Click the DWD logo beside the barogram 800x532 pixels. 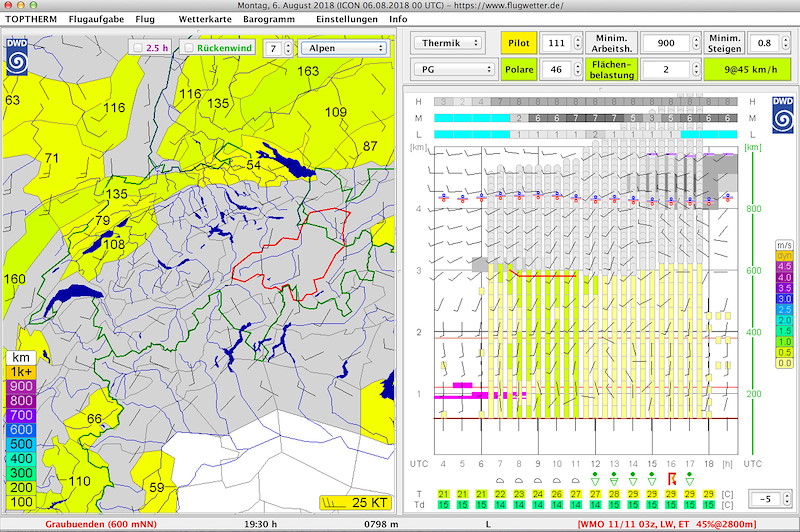click(x=782, y=115)
